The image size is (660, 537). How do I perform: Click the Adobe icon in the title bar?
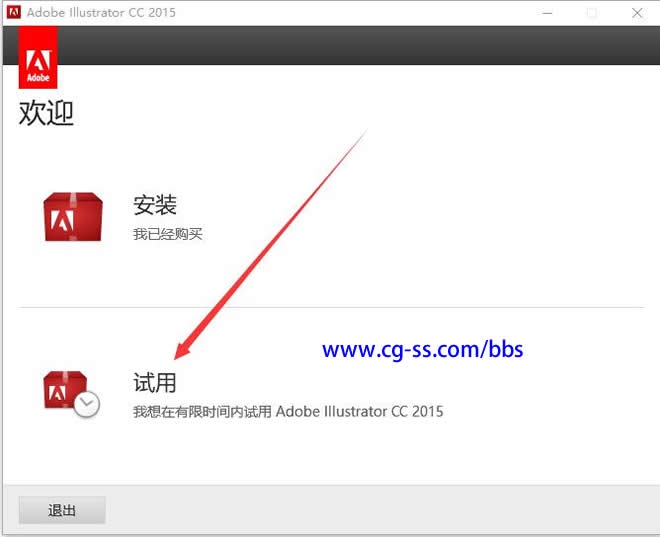(x=14, y=12)
